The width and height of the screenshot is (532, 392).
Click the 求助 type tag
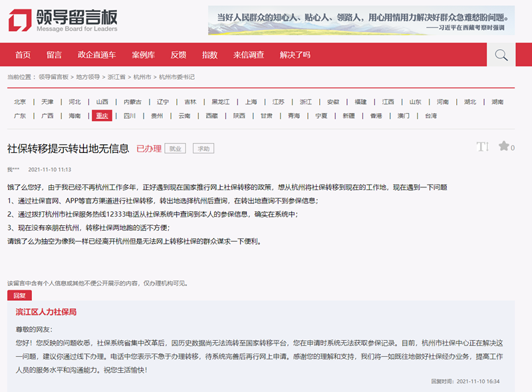(x=203, y=149)
